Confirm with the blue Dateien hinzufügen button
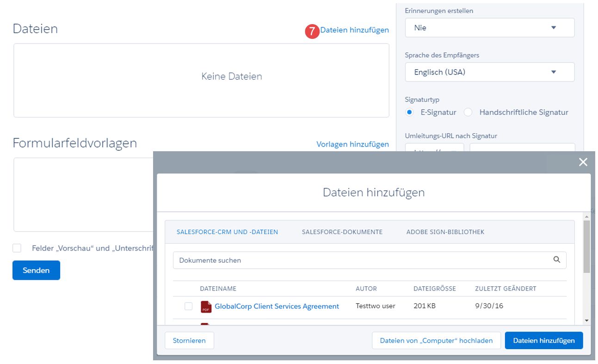598x364 pixels. pos(544,340)
